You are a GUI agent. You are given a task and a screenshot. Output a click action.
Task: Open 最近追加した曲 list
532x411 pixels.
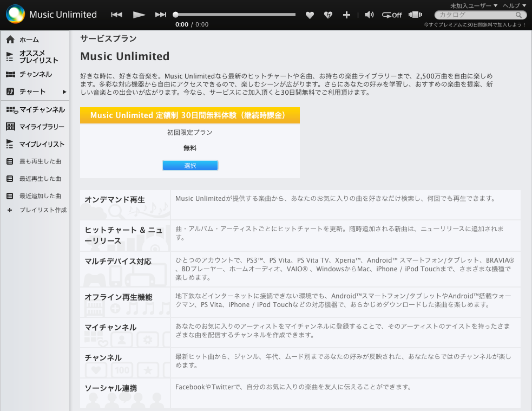40,196
